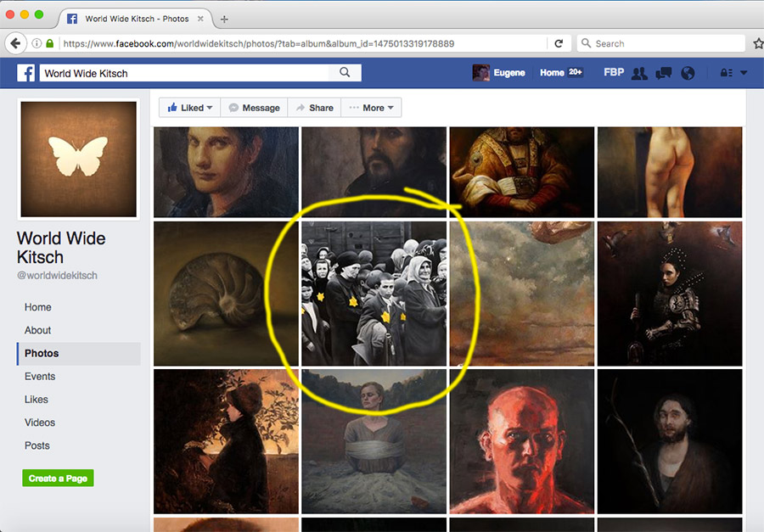Viewport: 764px width, 532px height.
Task: Click the bookmark star icon in browser toolbar
Action: tap(758, 43)
